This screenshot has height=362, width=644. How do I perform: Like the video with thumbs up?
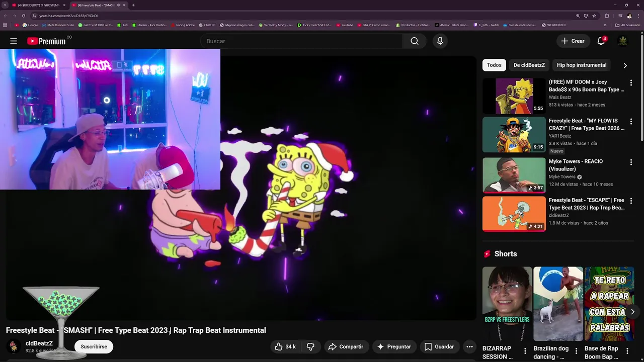(285, 346)
